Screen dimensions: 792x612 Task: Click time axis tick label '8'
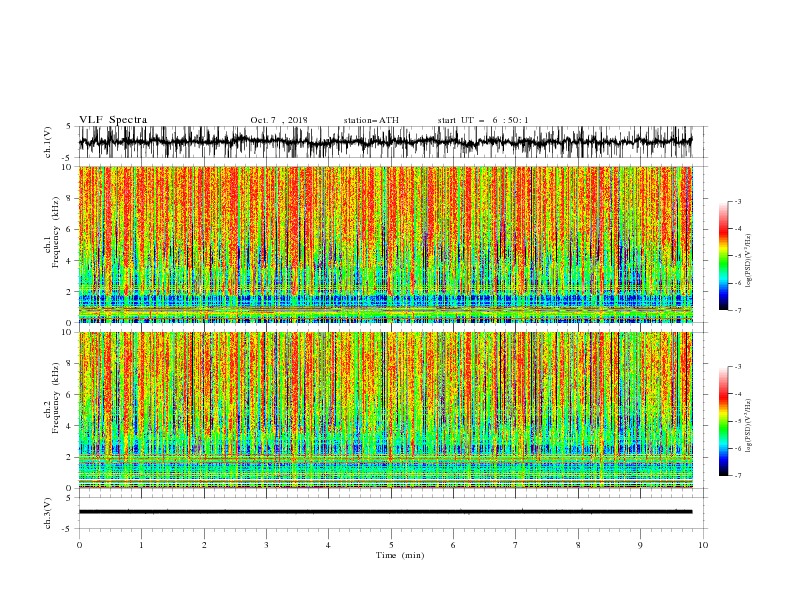point(578,545)
